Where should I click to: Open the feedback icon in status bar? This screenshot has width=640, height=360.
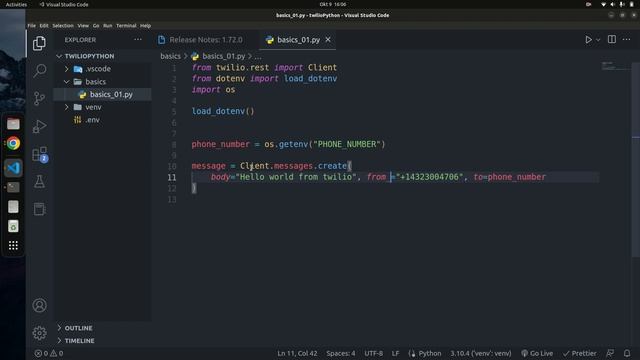(x=610, y=353)
